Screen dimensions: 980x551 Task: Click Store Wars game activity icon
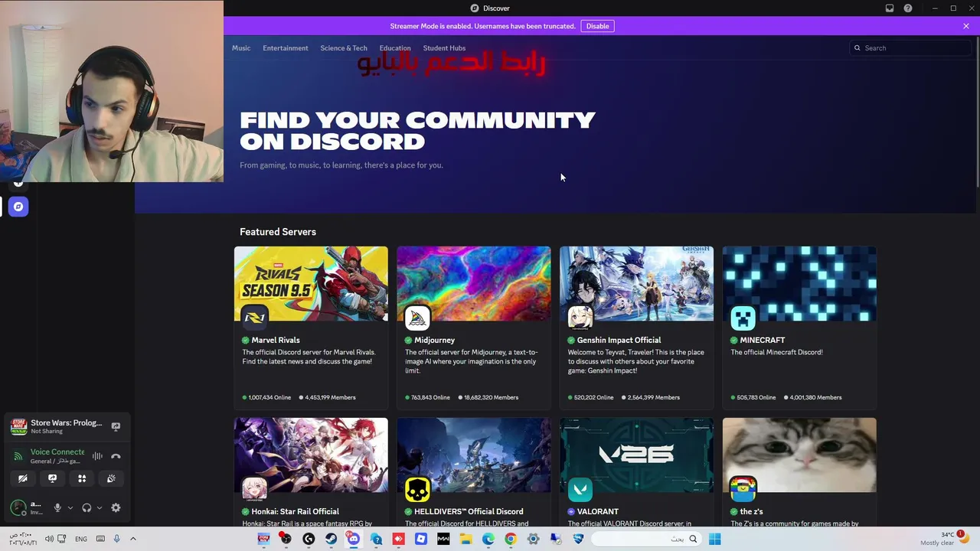18,426
